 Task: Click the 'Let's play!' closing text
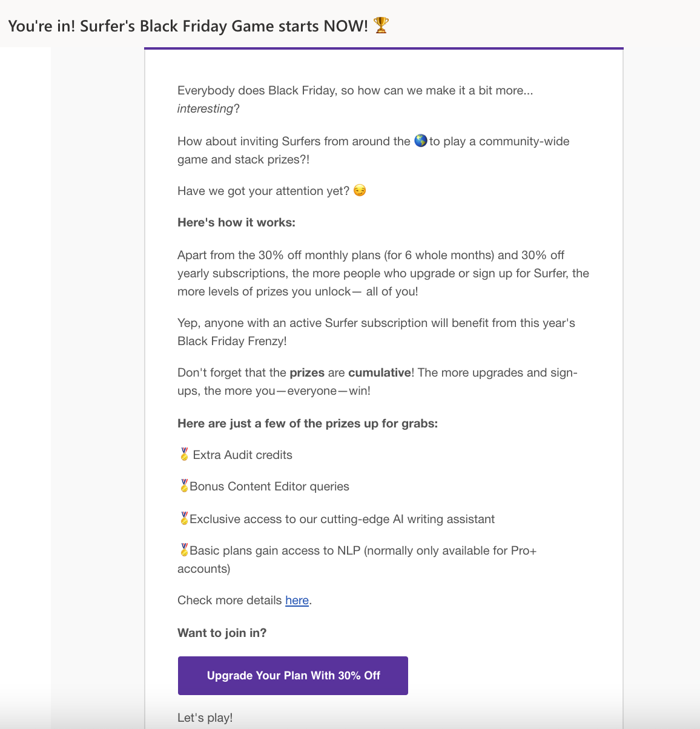pos(205,717)
